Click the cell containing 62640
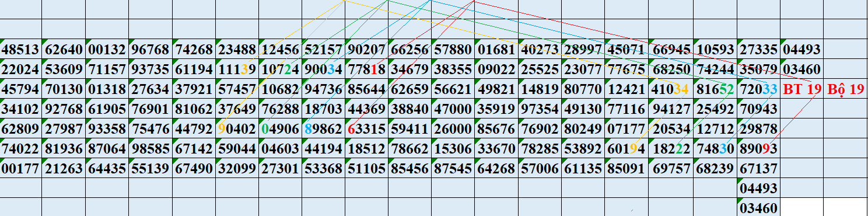This screenshot has width=868, height=216. [x=64, y=50]
